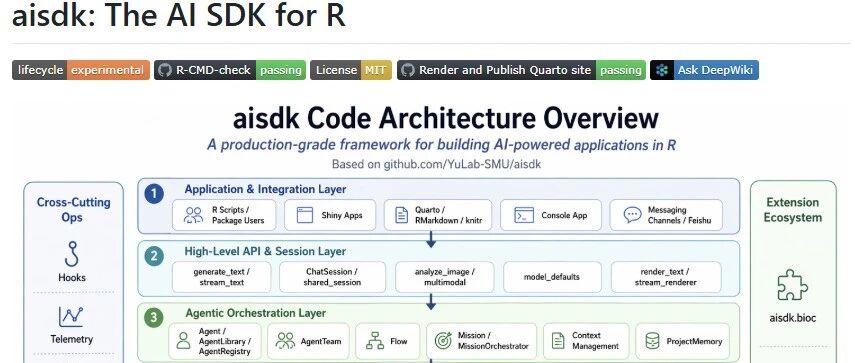Click the aisdk Code Architecture Overview image title
The height and width of the screenshot is (363, 855).
[x=445, y=118]
